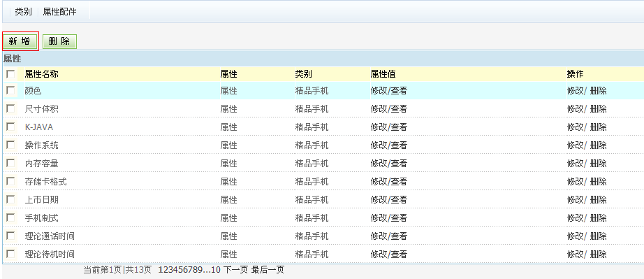Image resolution: width=644 pixels, height=279 pixels.
Task: Open 修改/查看 for 内存容量
Action: coord(388,164)
